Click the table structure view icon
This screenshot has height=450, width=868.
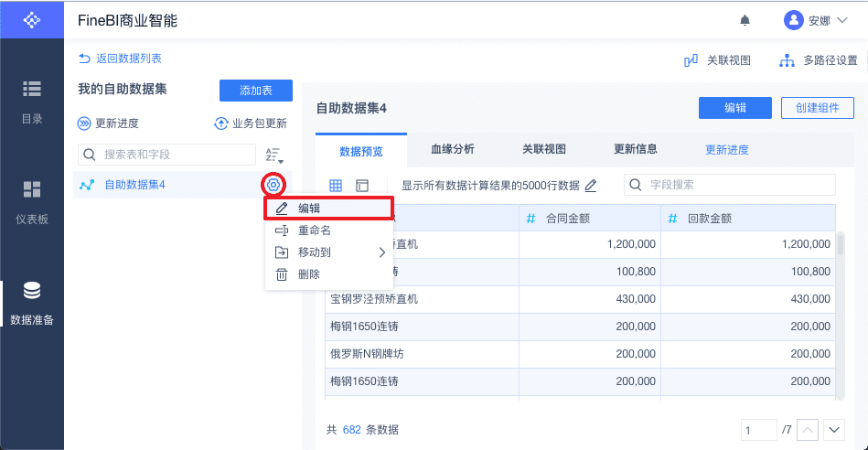[x=362, y=185]
